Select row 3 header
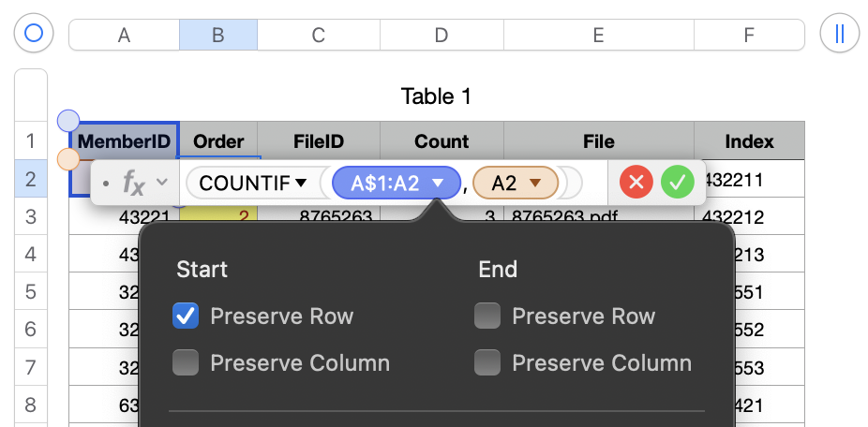Viewport: 868px width, 427px height. [31, 216]
